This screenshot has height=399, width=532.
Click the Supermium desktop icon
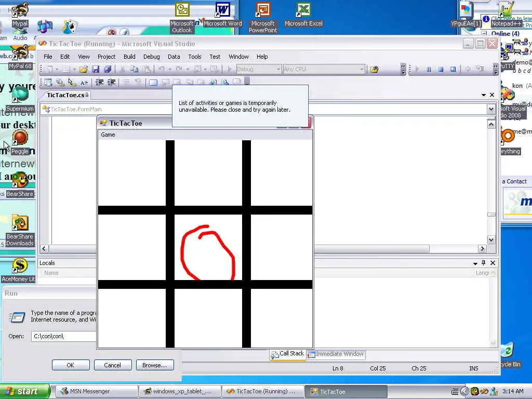(x=20, y=99)
